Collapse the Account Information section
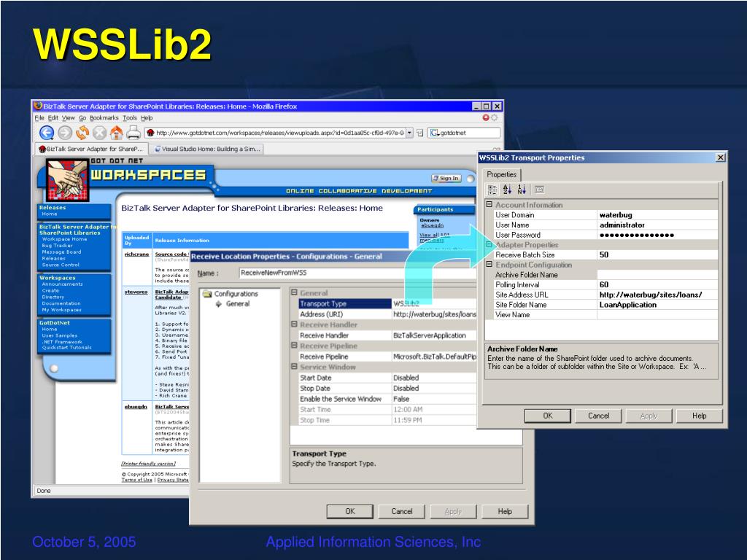Viewport: 747px width, 560px height. pyautogui.click(x=489, y=204)
